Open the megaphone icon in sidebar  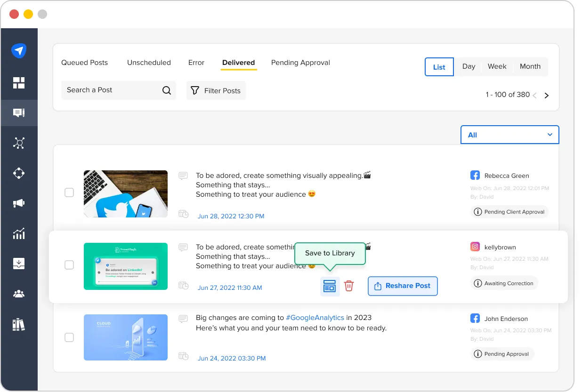pyautogui.click(x=19, y=203)
